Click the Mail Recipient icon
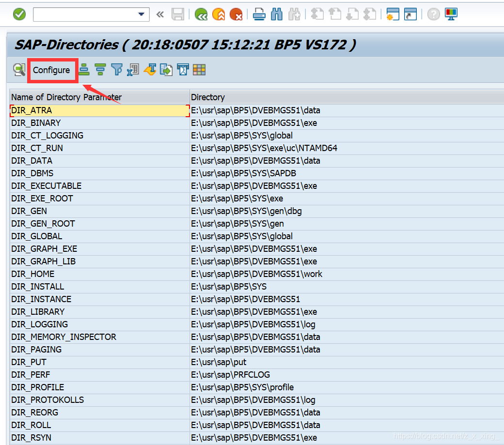This screenshot has height=445, width=504. tap(183, 70)
